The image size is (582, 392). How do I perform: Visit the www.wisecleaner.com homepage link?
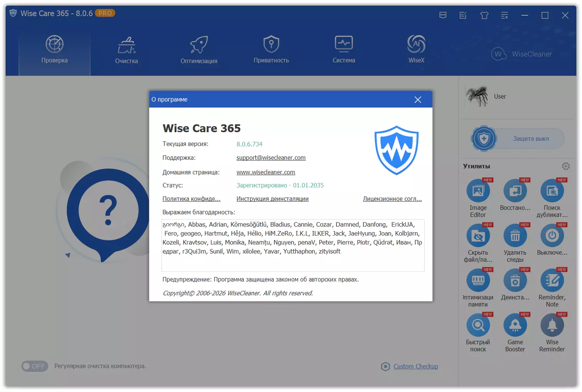tap(266, 172)
